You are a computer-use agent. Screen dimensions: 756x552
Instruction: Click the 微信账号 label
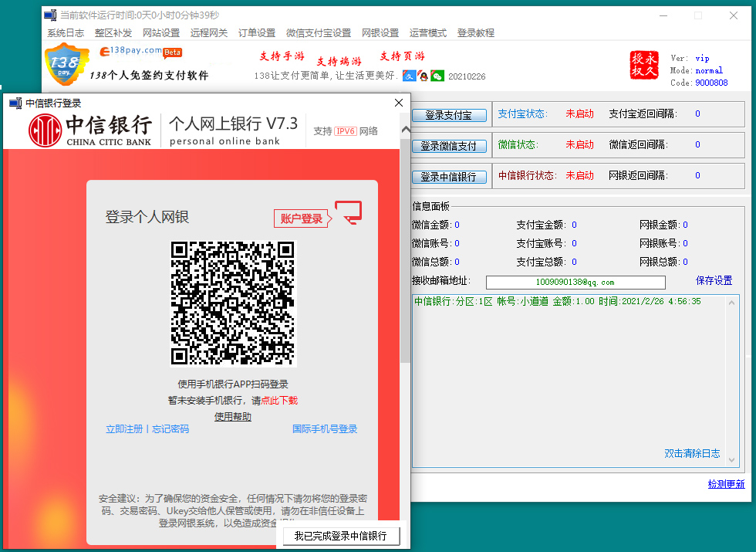432,243
